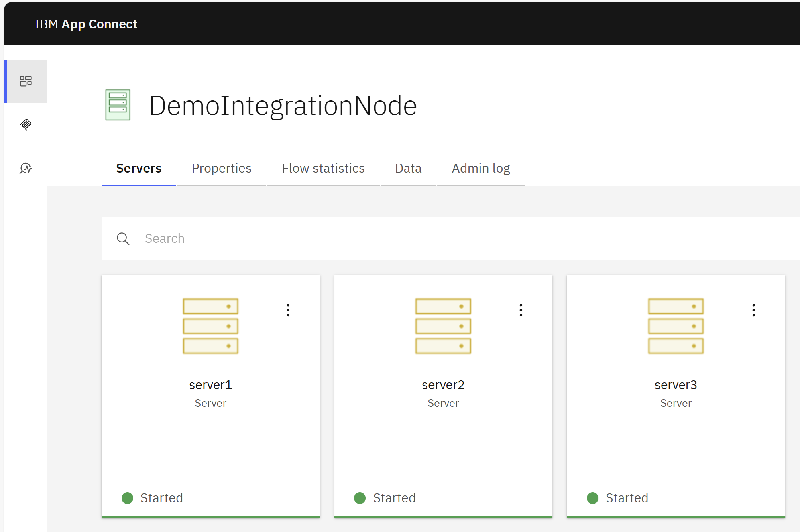800x532 pixels.
Task: Open the server1 name link
Action: [211, 385]
